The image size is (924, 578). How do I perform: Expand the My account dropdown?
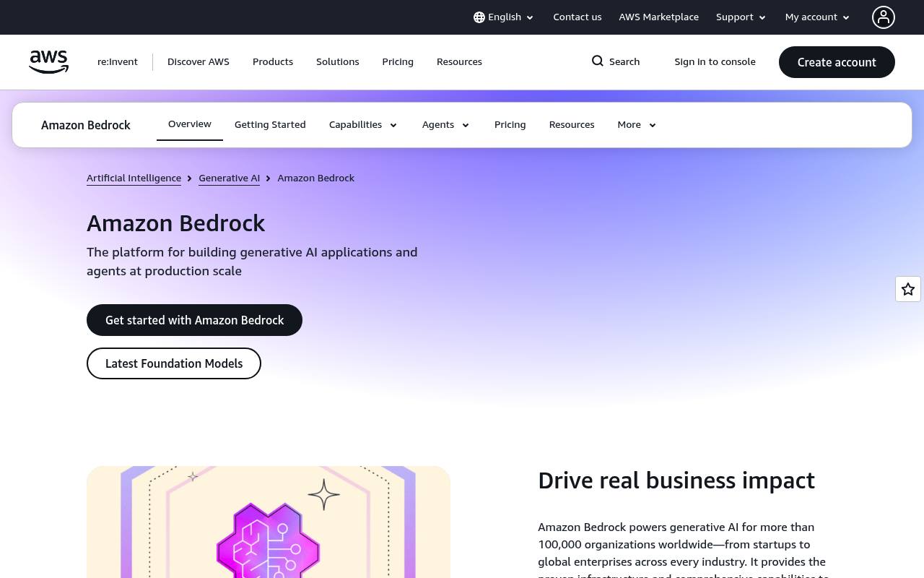click(x=818, y=17)
